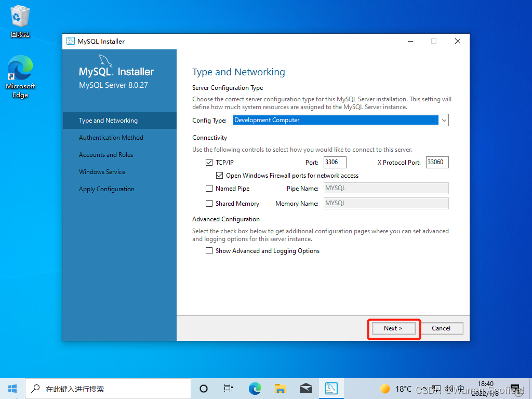The image size is (532, 399).
Task: Toggle Open Windows Firewall ports checkbox
Action: [220, 176]
